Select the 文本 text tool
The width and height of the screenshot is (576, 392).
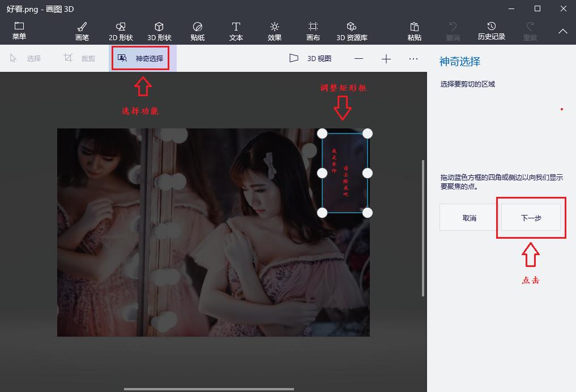click(x=236, y=30)
